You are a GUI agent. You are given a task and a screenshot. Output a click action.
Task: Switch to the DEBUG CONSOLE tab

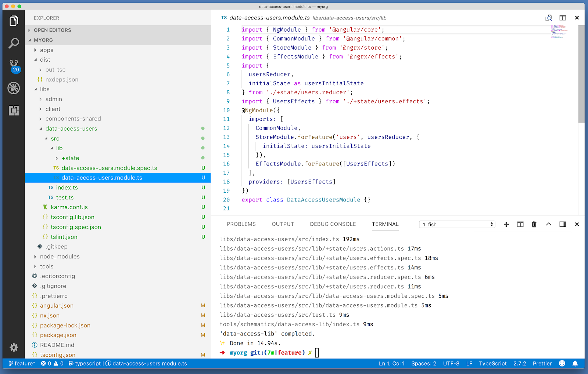coord(333,224)
